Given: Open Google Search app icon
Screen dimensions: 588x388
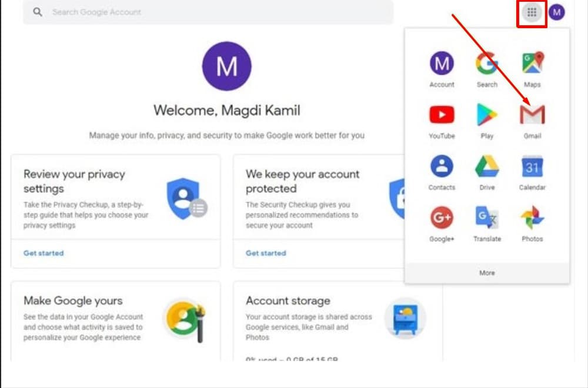Looking at the screenshot, I should click(x=487, y=63).
